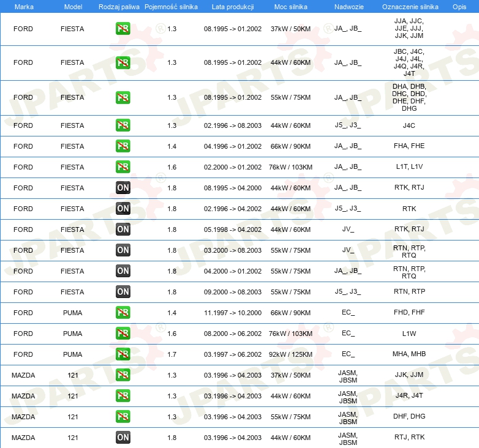This screenshot has width=479, height=448.
Task: Click the ON diesel icon for Fiesta 09.2000 row
Action: coord(123,292)
